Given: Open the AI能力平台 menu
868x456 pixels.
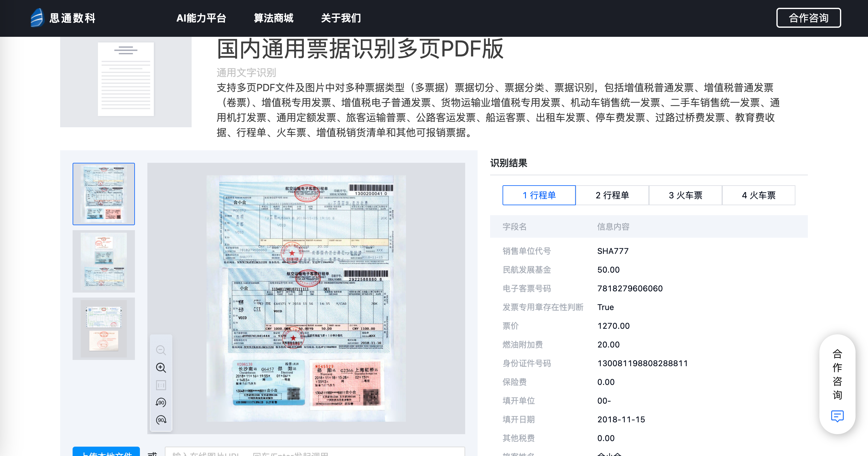Looking at the screenshot, I should tap(201, 18).
